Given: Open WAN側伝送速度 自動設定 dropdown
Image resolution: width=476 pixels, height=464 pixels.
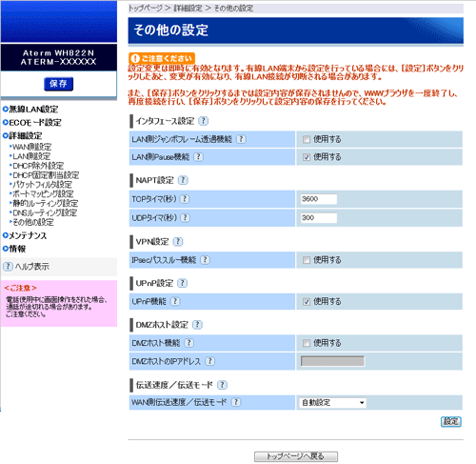Looking at the screenshot, I should [332, 403].
